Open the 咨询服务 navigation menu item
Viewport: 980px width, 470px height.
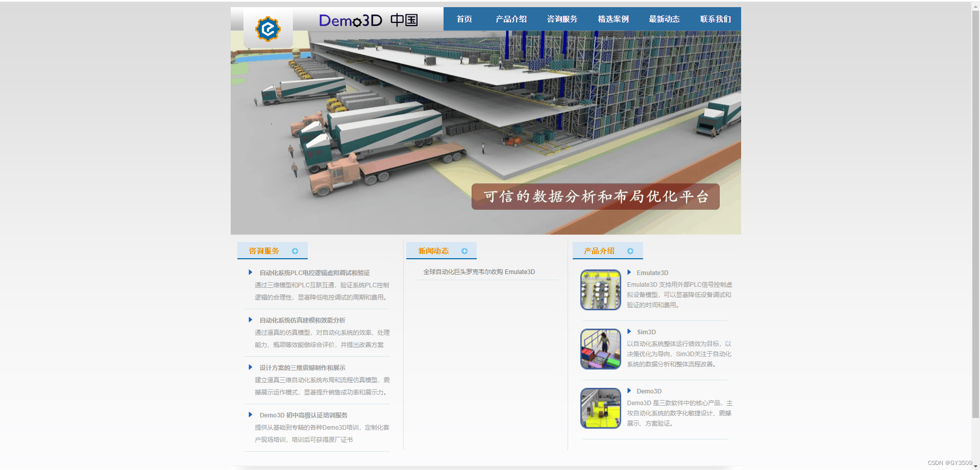coord(562,19)
